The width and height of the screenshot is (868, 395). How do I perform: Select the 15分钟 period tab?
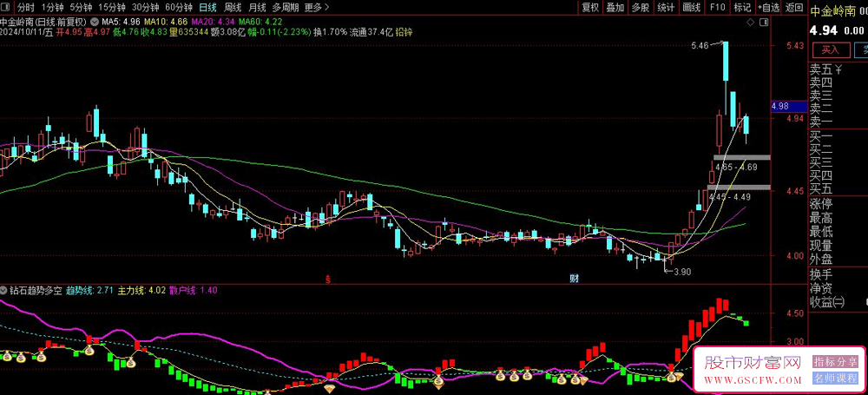[x=111, y=7]
